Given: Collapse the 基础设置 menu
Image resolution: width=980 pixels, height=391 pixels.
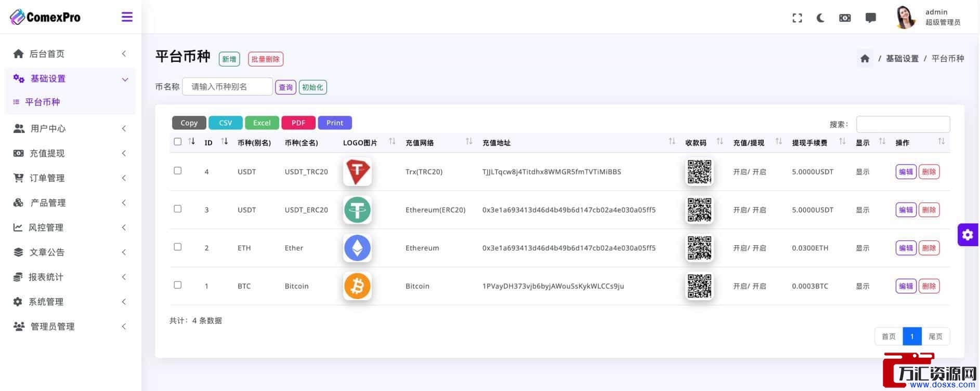Looking at the screenshot, I should pos(70,79).
